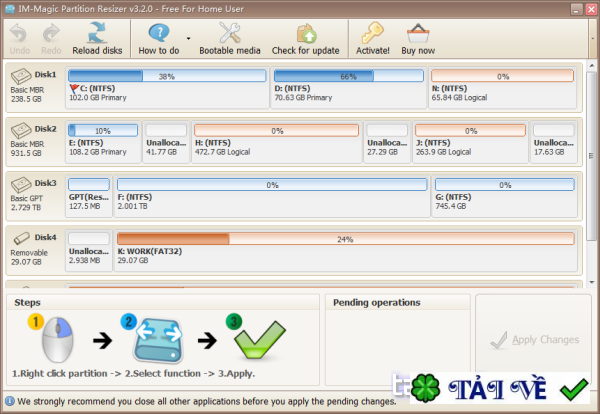Click the D: partition 66% usage bar
Image resolution: width=600 pixels, height=414 pixels.
(x=349, y=76)
